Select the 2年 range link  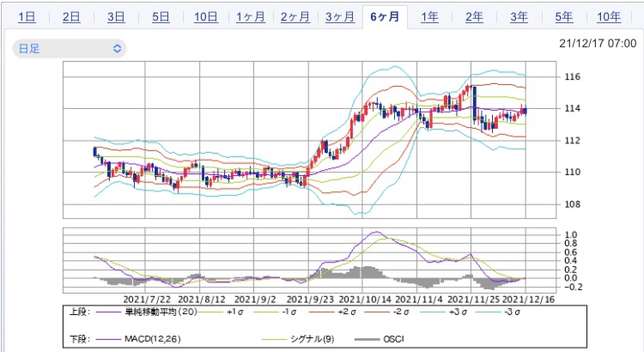click(x=474, y=17)
